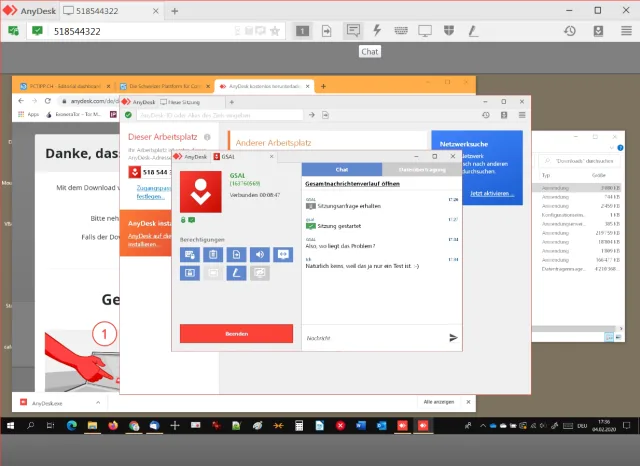Toggle the clipboard access permission

tap(213, 255)
